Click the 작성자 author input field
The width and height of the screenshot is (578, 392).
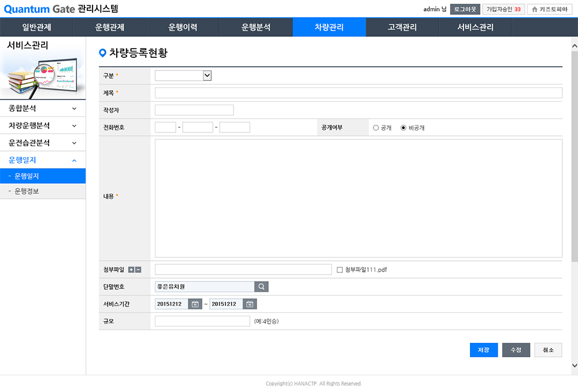pos(194,110)
